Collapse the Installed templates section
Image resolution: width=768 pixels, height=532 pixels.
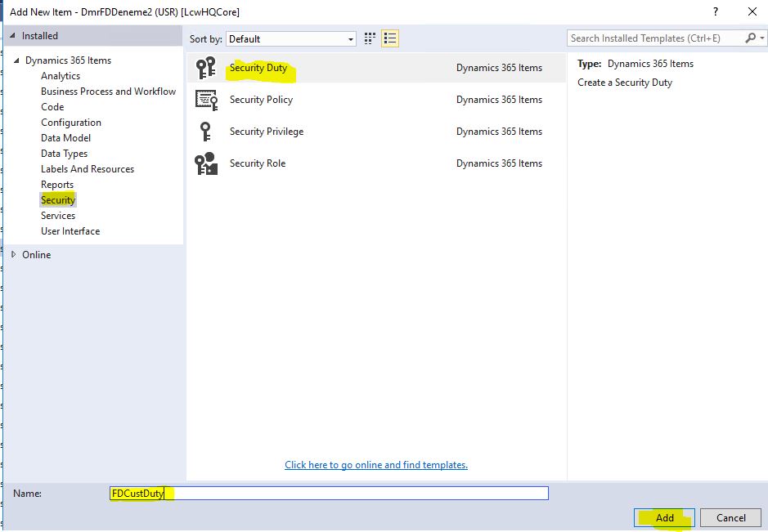pos(13,36)
